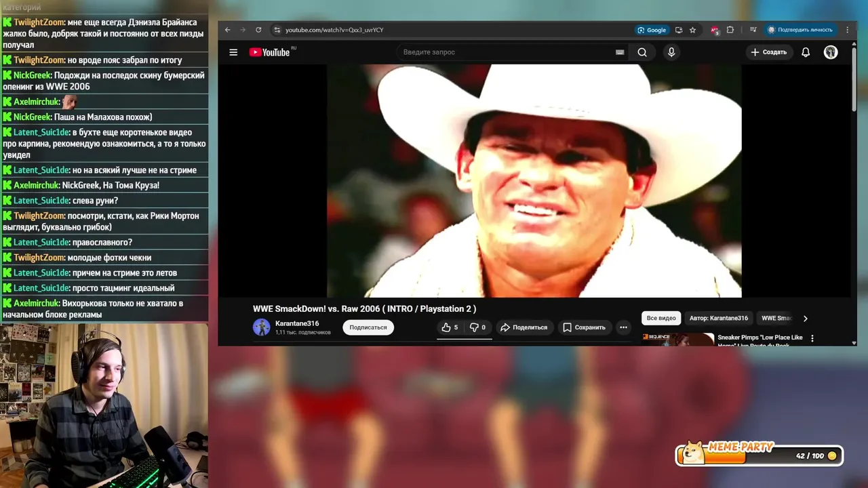Click Подписаться subscribe button

368,327
